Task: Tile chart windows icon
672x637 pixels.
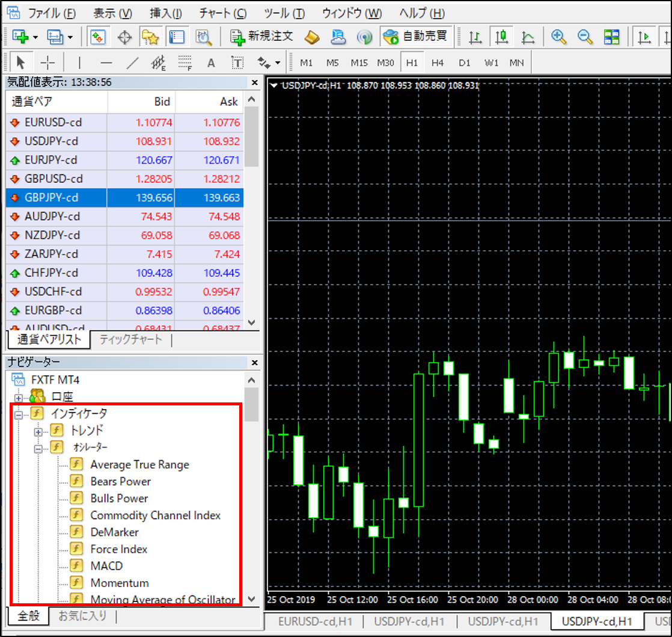Action: click(611, 37)
